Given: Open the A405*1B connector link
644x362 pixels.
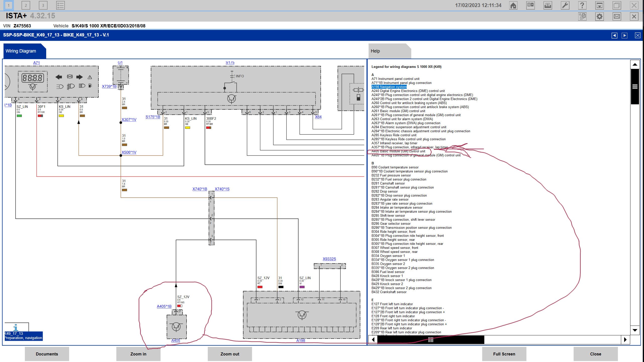Looking at the screenshot, I should pos(164,306).
